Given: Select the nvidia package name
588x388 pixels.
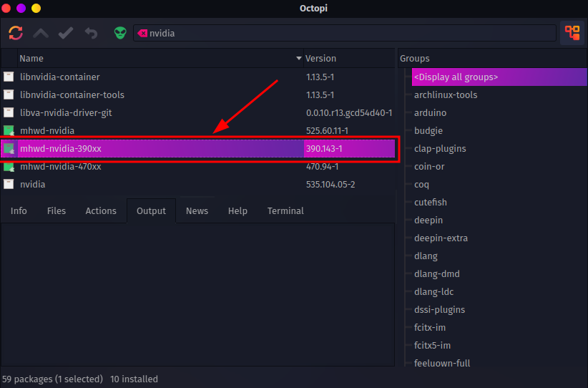Looking at the screenshot, I should [33, 184].
